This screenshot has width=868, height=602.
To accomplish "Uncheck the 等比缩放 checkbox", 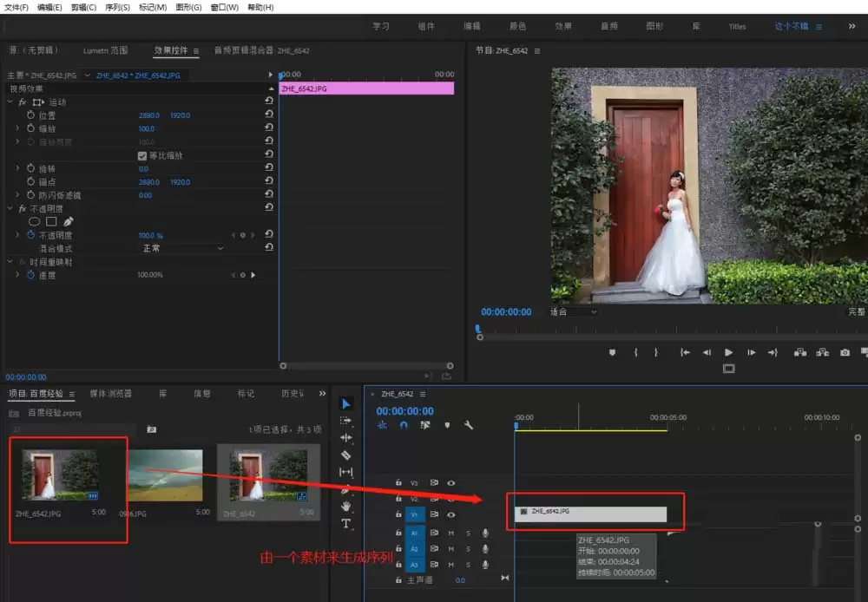I will [142, 155].
